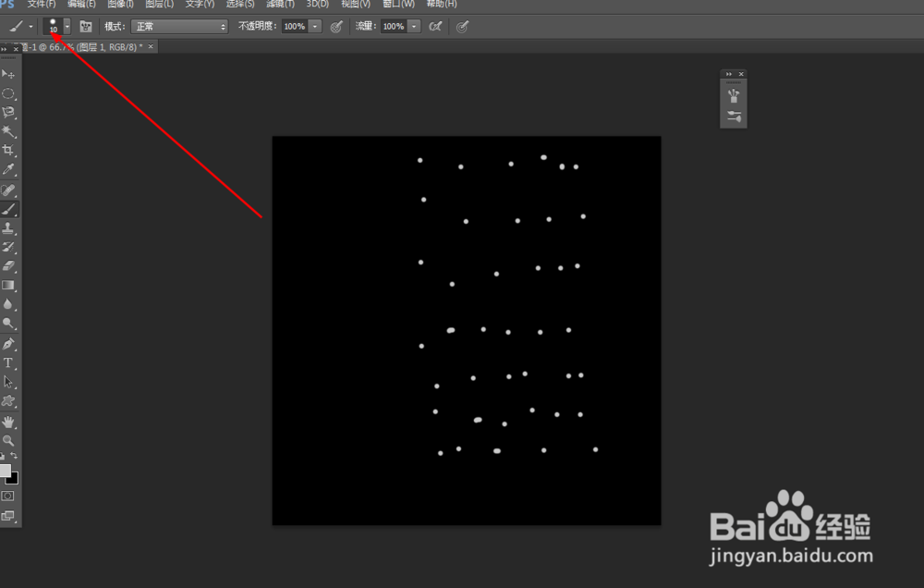Click the flow 100% value field
The image size is (924, 588).
[x=394, y=27]
